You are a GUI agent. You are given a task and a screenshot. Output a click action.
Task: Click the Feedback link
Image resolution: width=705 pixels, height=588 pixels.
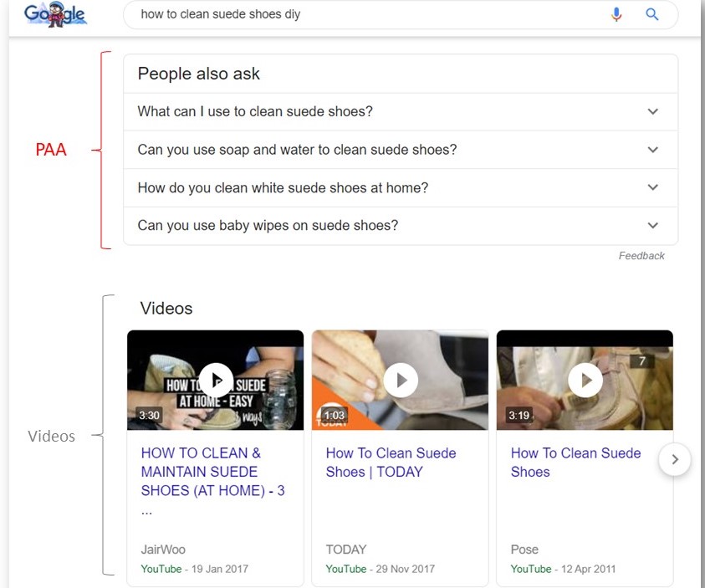[641, 256]
